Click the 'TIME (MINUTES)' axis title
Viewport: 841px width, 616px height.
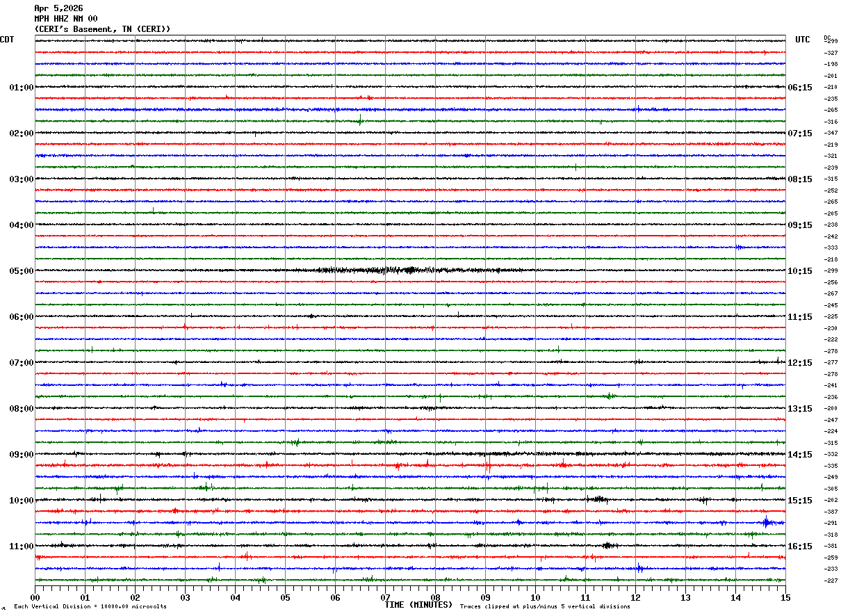coord(418,605)
